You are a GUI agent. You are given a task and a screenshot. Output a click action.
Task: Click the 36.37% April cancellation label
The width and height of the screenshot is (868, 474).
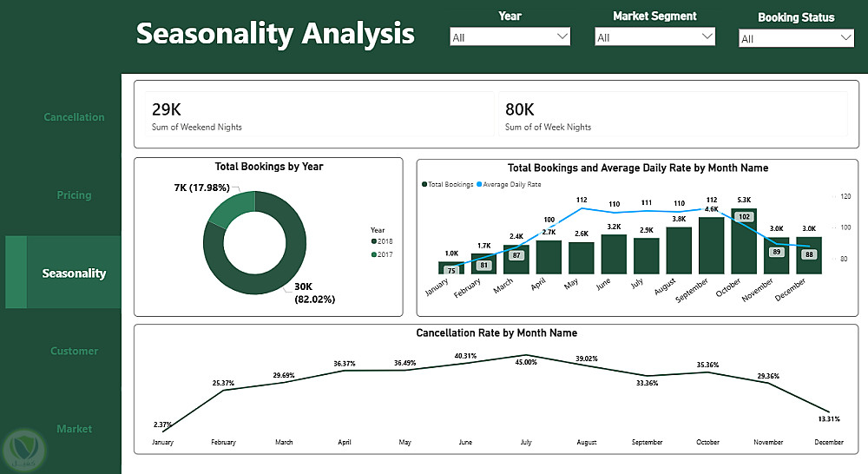(x=345, y=364)
